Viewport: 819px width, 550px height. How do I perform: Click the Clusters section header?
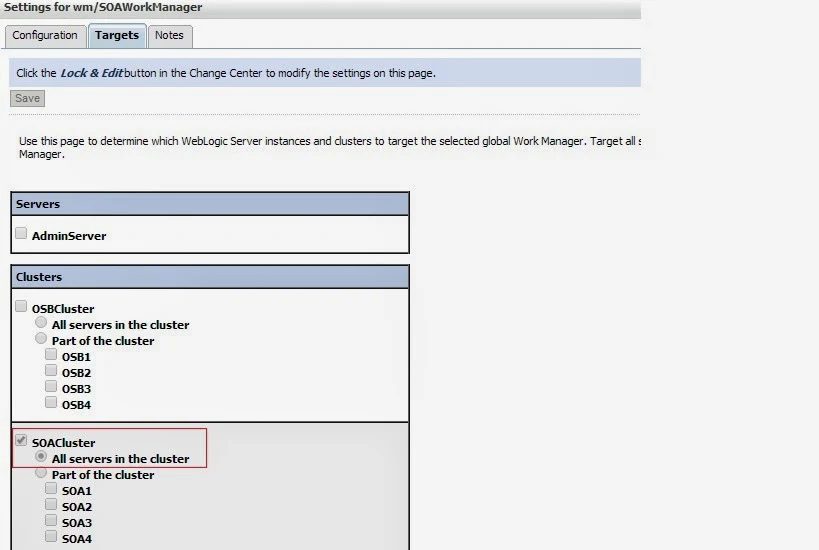tap(210, 277)
